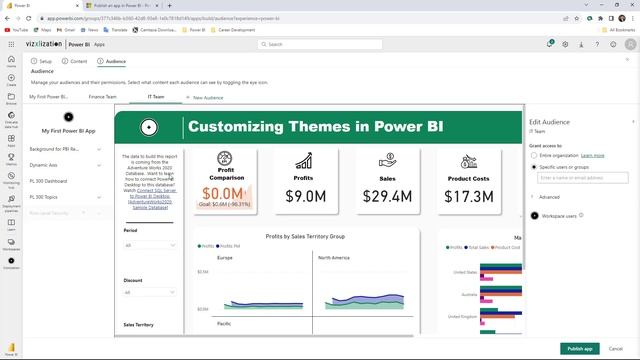Image resolution: width=640 pixels, height=360 pixels.
Task: Click the Profits KPI card
Action: click(306, 181)
